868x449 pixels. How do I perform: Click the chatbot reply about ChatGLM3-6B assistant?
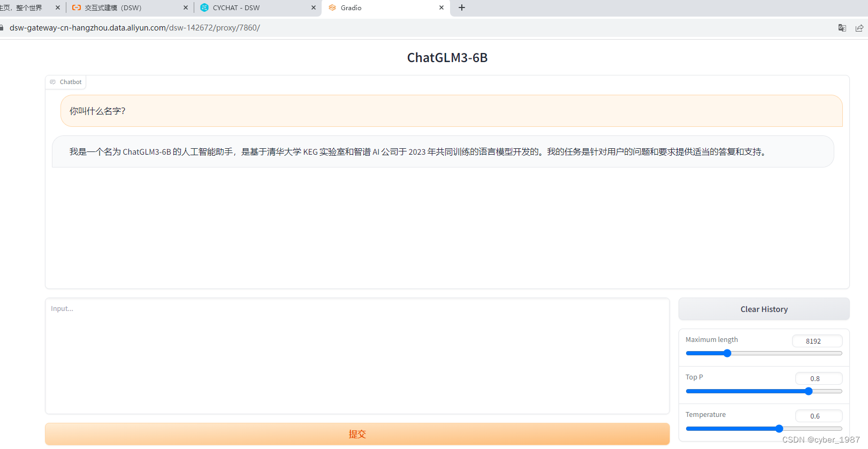click(x=443, y=151)
